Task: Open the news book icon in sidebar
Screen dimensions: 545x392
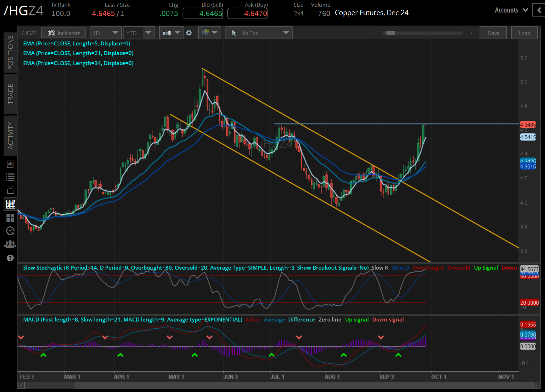Action: (10, 164)
